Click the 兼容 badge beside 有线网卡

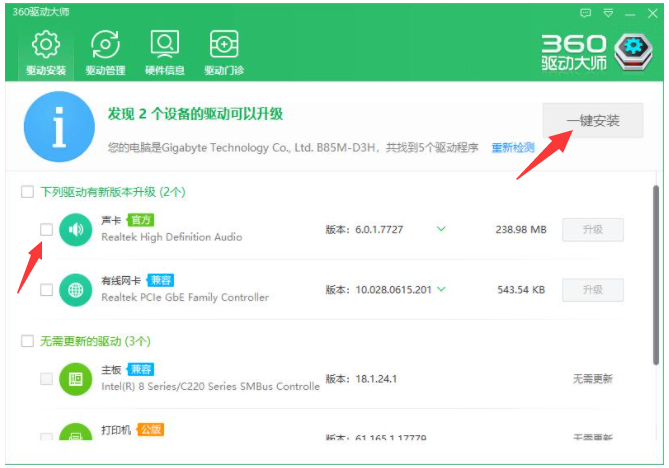click(160, 280)
